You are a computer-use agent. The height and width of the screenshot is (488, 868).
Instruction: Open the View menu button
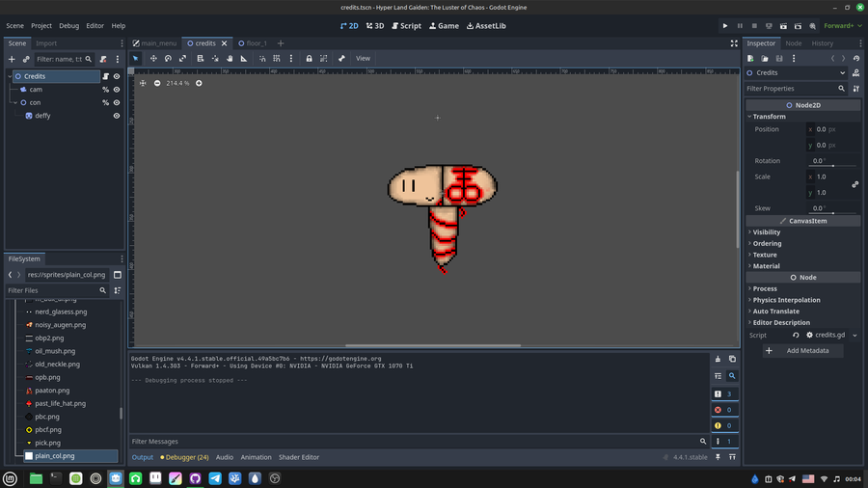[x=363, y=58]
